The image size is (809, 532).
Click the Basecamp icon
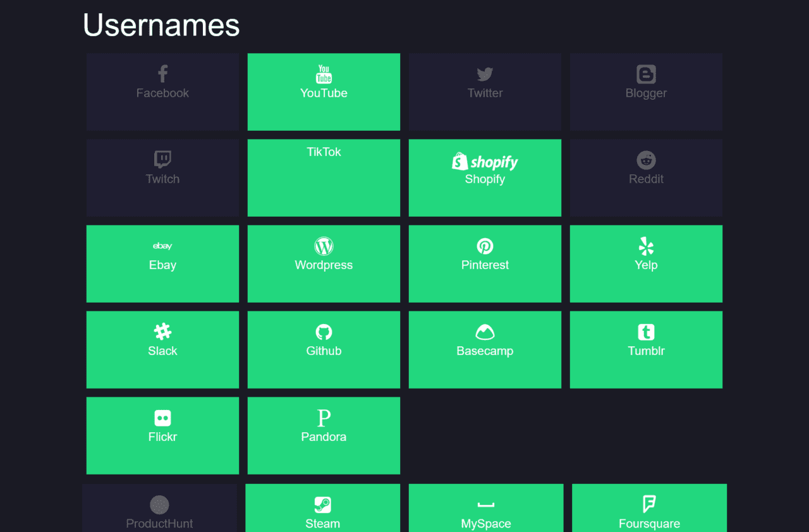coord(485,332)
